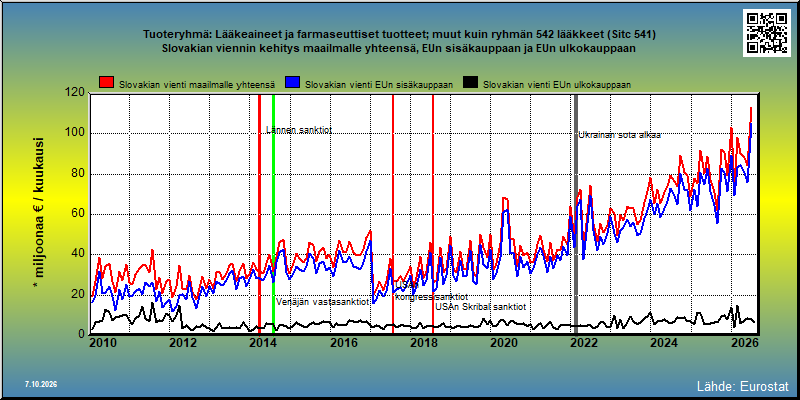Click the y-axis value 120

pos(74,93)
